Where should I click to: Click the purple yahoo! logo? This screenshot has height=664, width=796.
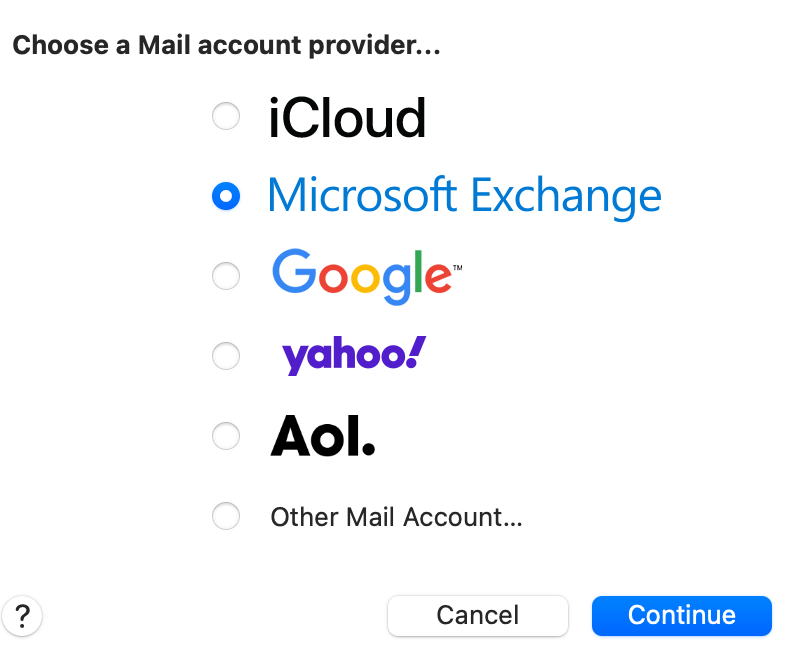click(x=354, y=355)
